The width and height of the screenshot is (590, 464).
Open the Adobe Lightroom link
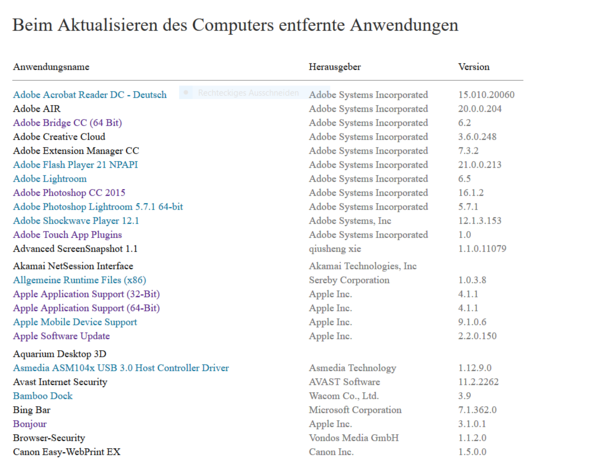click(x=50, y=179)
